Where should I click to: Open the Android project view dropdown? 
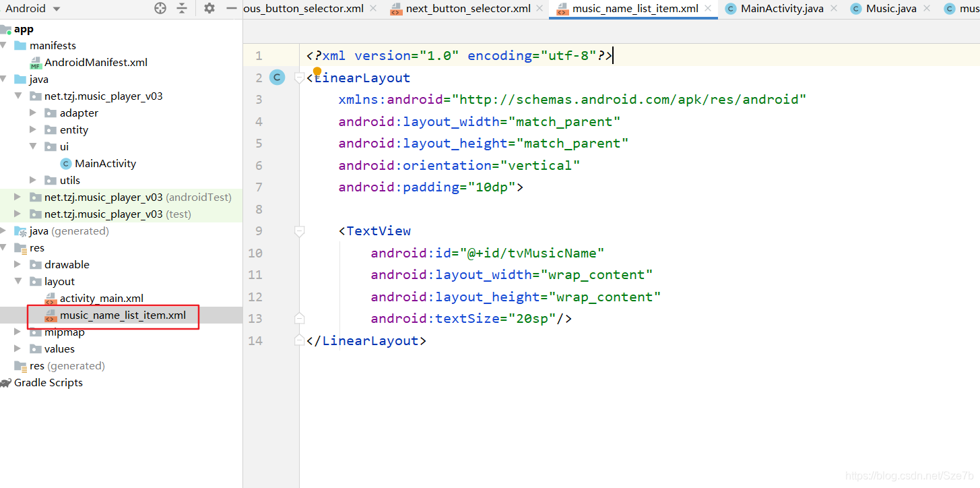pyautogui.click(x=32, y=9)
